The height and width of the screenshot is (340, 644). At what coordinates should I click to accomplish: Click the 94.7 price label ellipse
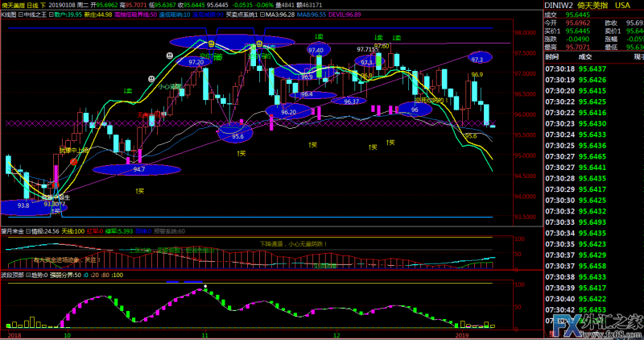pos(138,169)
